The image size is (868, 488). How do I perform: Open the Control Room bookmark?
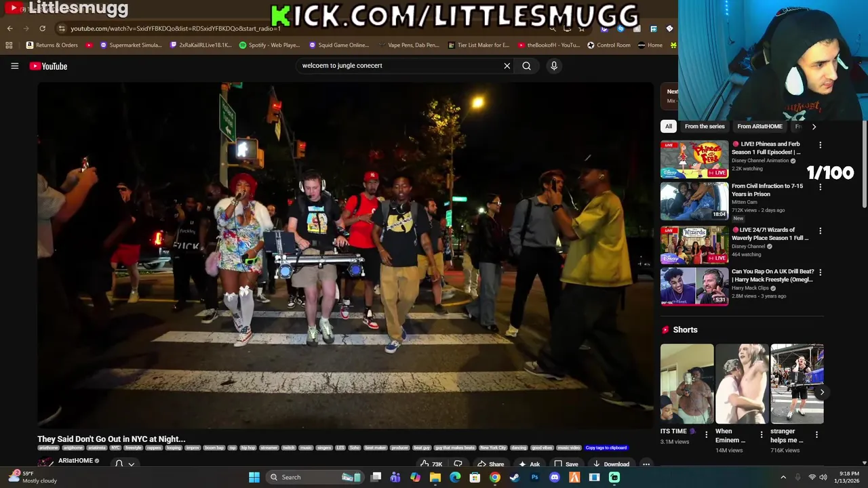609,45
